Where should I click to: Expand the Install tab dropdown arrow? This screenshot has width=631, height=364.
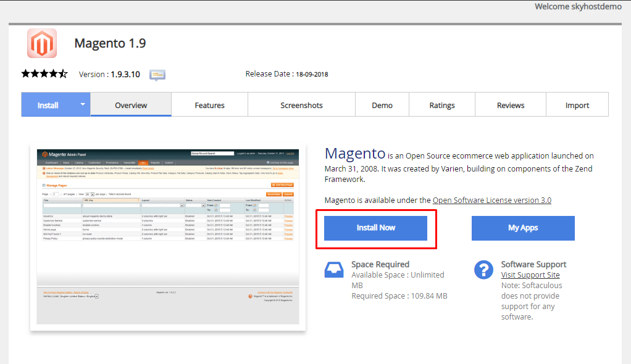pyautogui.click(x=83, y=104)
